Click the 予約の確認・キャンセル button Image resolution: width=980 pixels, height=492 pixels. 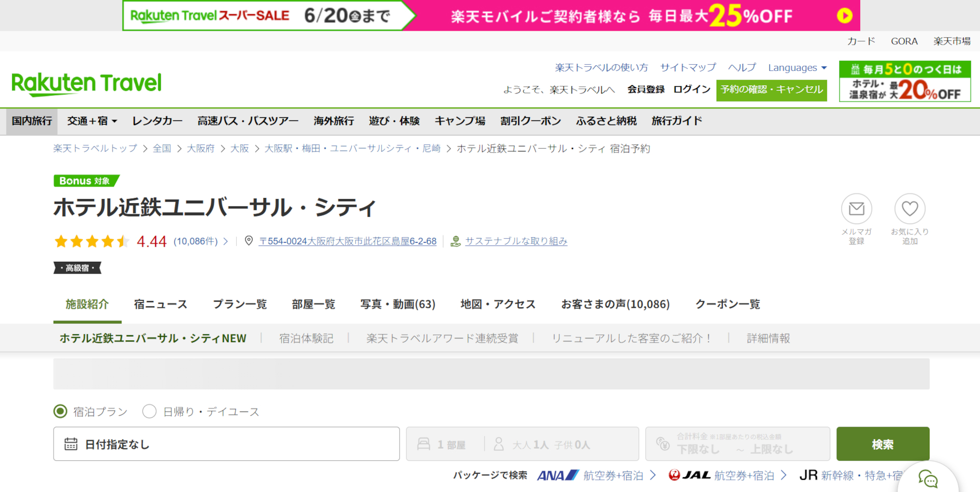point(771,90)
